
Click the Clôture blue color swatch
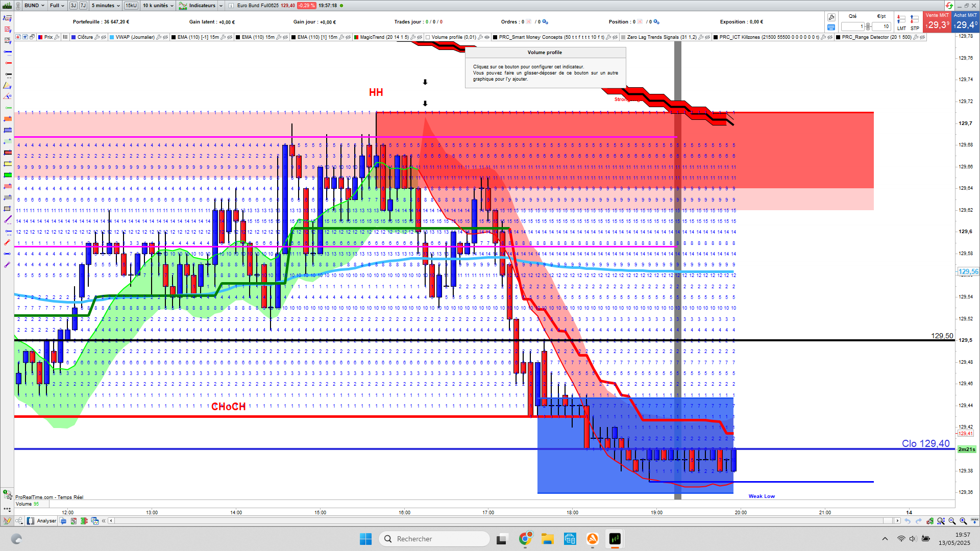click(74, 37)
